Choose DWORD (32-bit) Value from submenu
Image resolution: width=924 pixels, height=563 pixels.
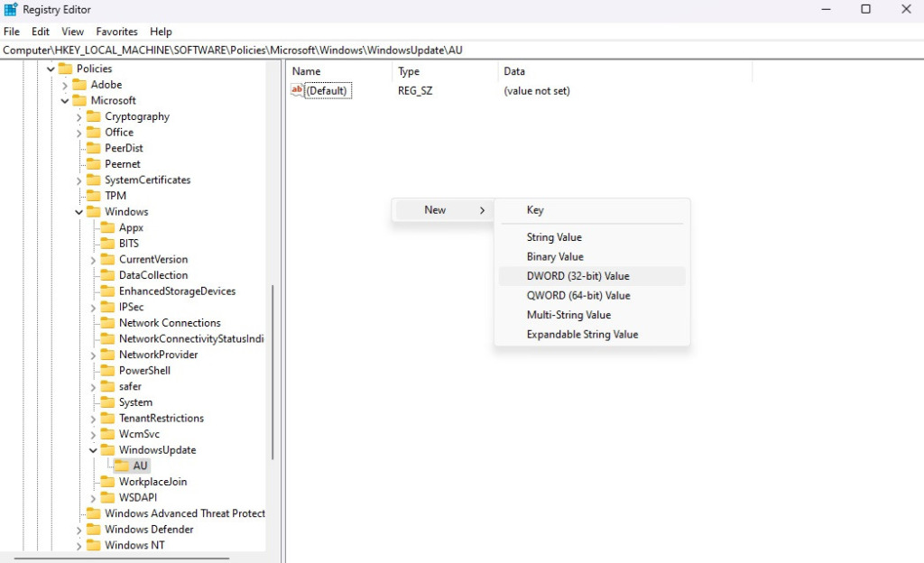coord(577,276)
